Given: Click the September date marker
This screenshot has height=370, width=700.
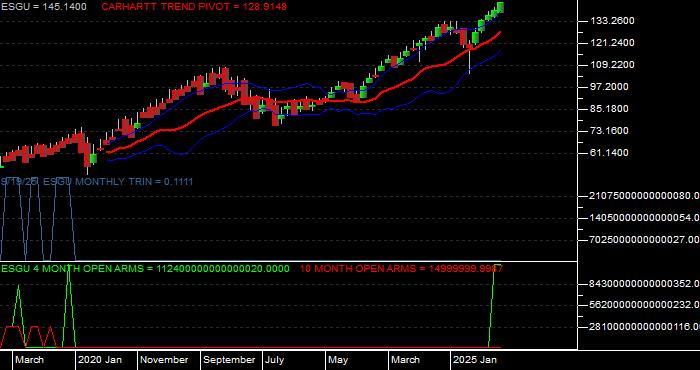Looking at the screenshot, I should tap(229, 360).
